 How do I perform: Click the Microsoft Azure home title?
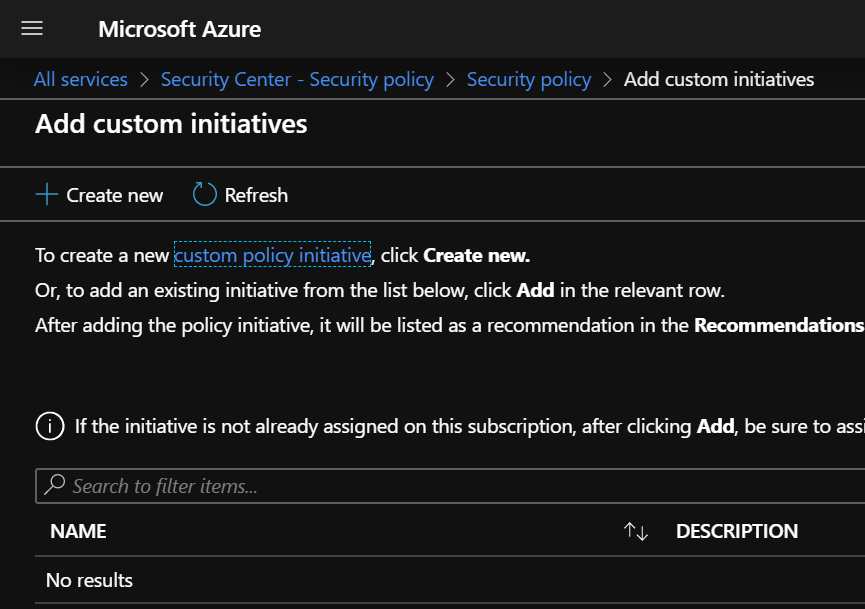click(x=179, y=29)
